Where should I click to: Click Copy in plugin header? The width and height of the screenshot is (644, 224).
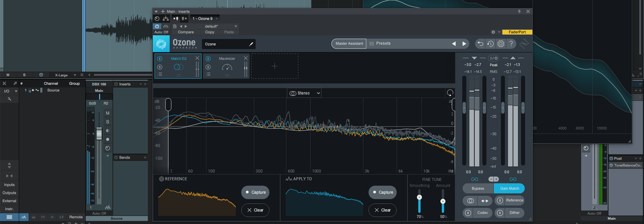(x=210, y=32)
